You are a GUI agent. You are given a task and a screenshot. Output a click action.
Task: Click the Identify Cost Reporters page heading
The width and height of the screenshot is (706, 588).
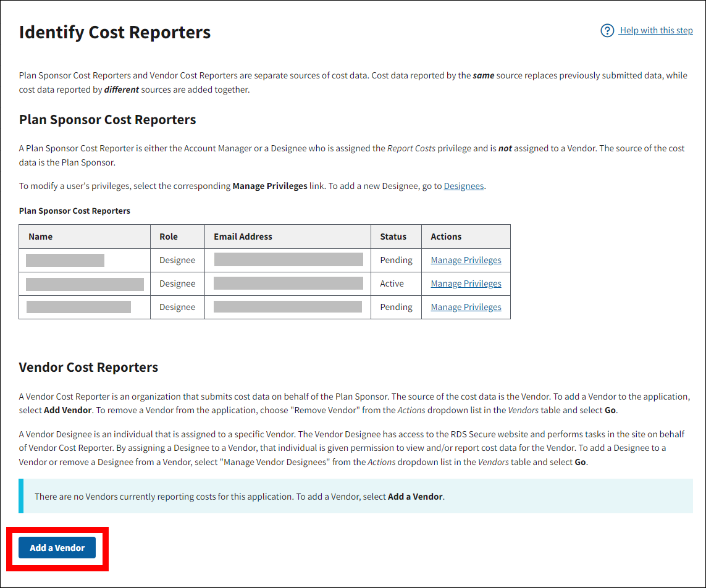point(115,33)
